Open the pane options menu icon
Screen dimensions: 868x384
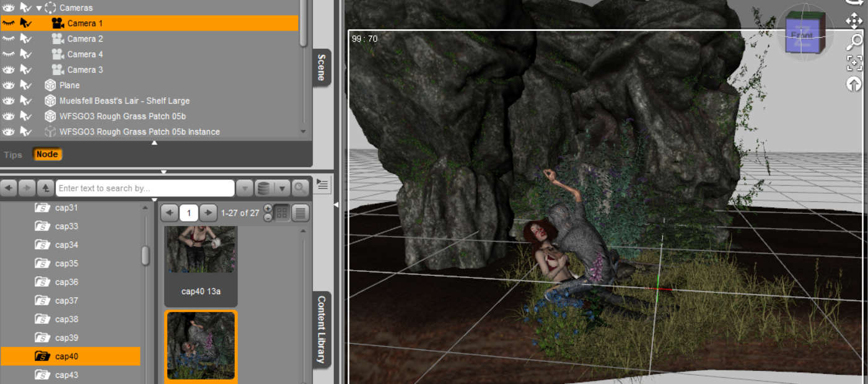[x=323, y=183]
